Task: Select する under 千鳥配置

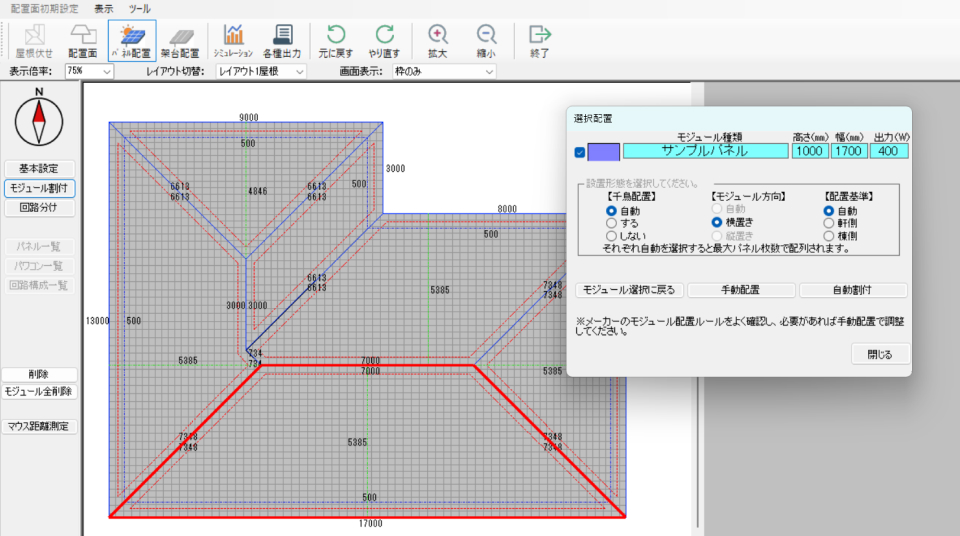Action: click(611, 223)
